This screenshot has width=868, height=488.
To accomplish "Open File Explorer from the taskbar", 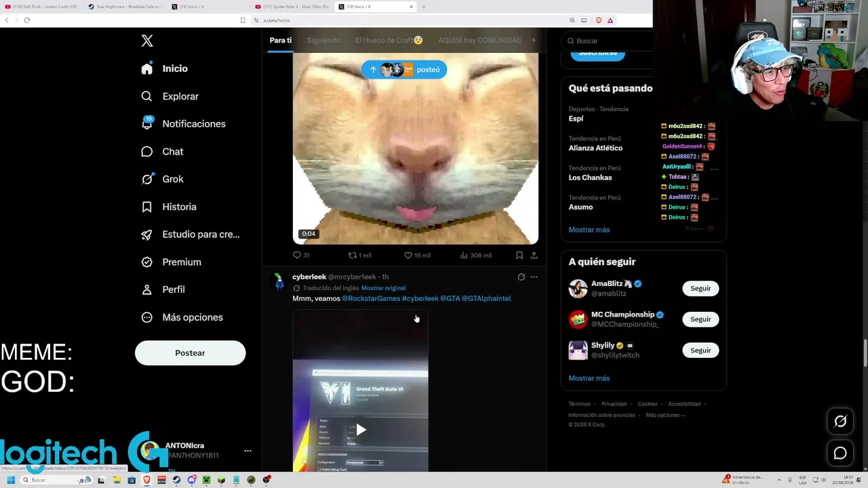I will pos(117,480).
